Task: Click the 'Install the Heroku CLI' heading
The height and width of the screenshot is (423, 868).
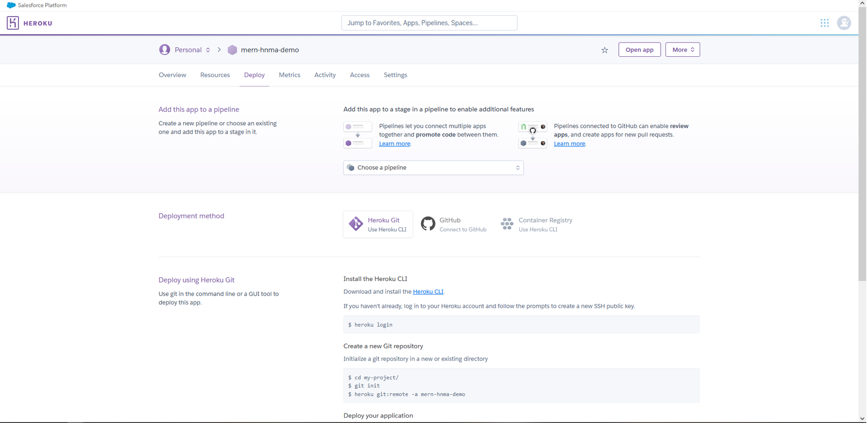Action: click(x=376, y=279)
